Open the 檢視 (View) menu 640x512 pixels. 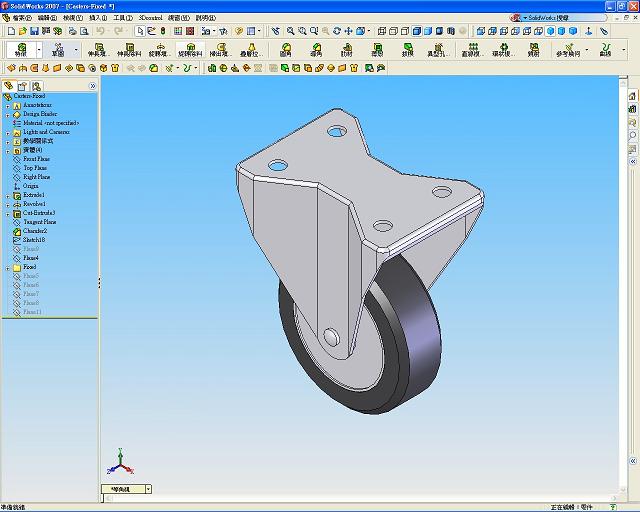coord(73,18)
